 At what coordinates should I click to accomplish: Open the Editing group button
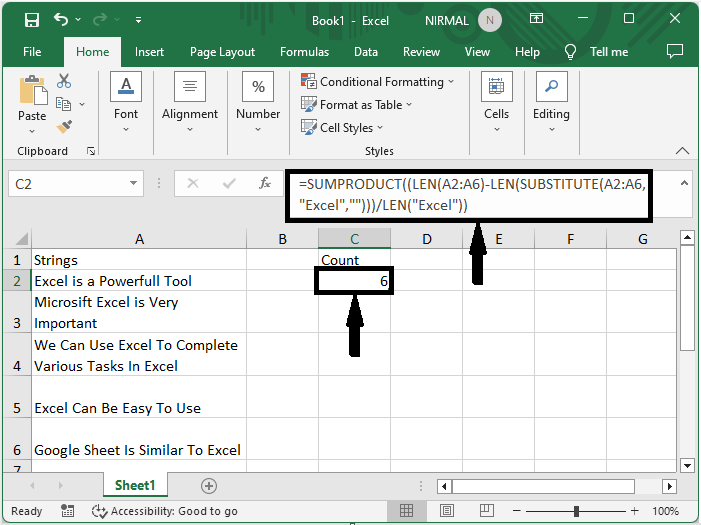(x=551, y=102)
